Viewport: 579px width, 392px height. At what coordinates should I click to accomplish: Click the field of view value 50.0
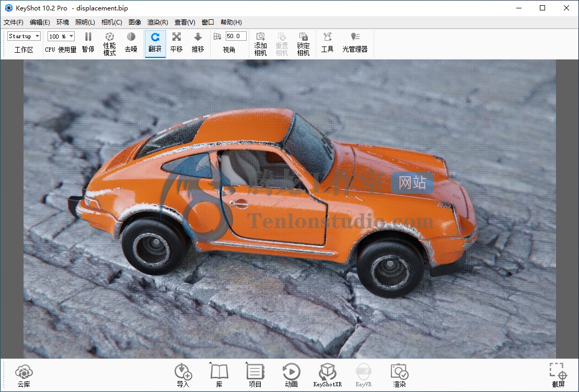(x=236, y=36)
